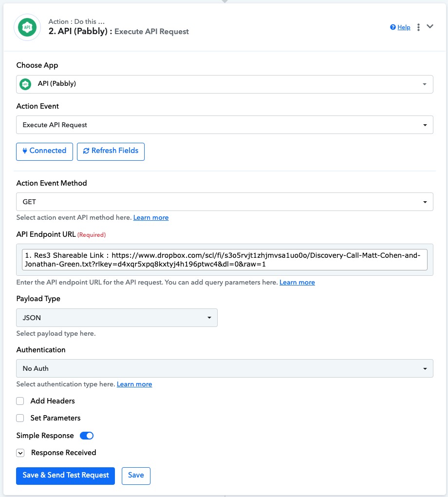Click the small API icon in Choose App field
This screenshot has width=448, height=497.
click(25, 84)
